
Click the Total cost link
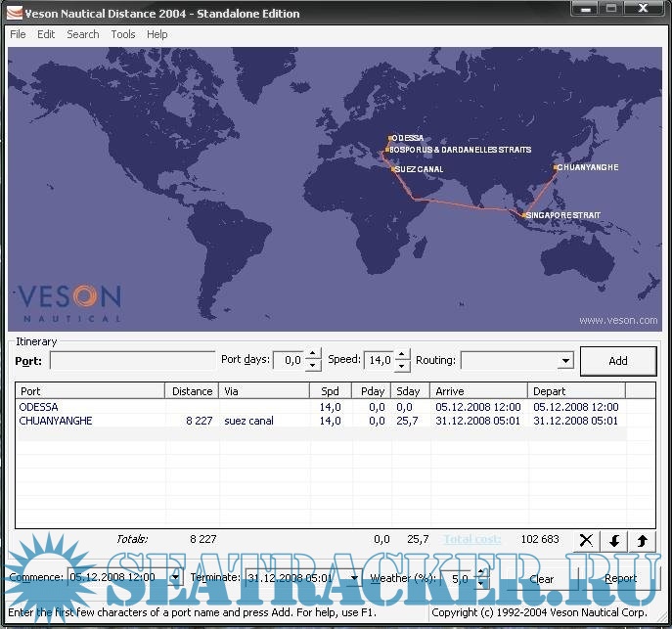[x=472, y=539]
